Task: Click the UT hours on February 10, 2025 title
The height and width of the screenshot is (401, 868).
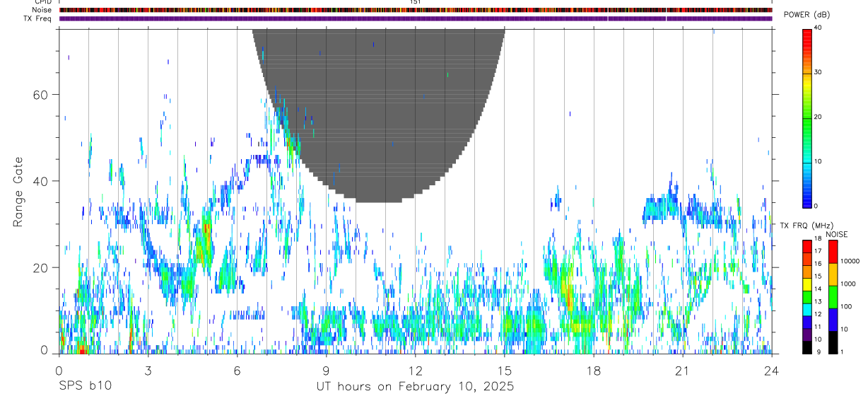Action: click(415, 387)
